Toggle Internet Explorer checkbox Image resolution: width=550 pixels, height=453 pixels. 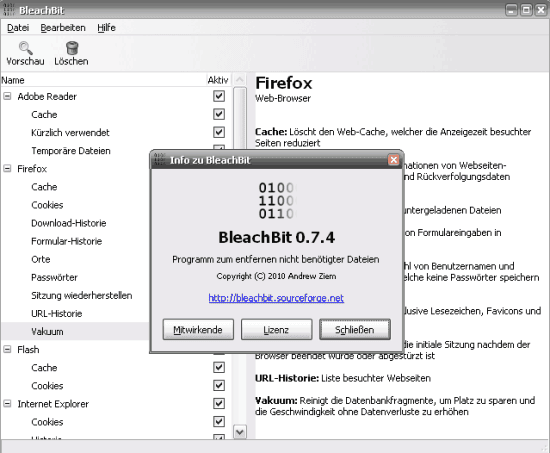(x=219, y=404)
